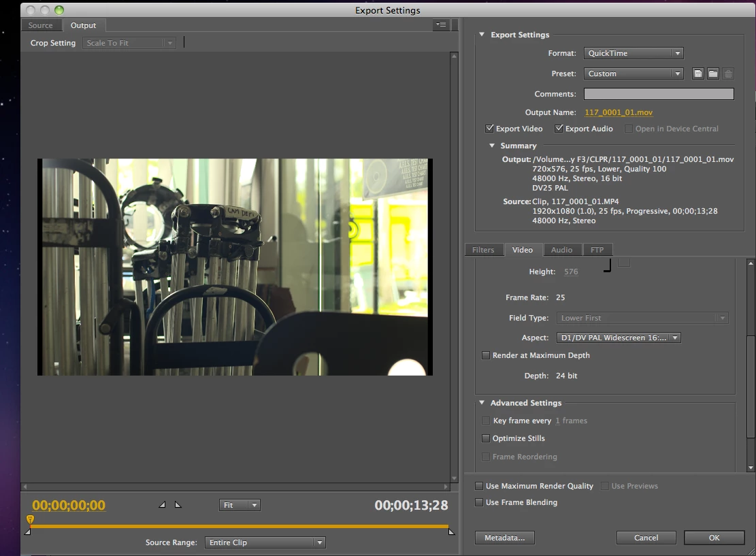
Task: Collapse the Export Settings section triangle
Action: [x=481, y=34]
